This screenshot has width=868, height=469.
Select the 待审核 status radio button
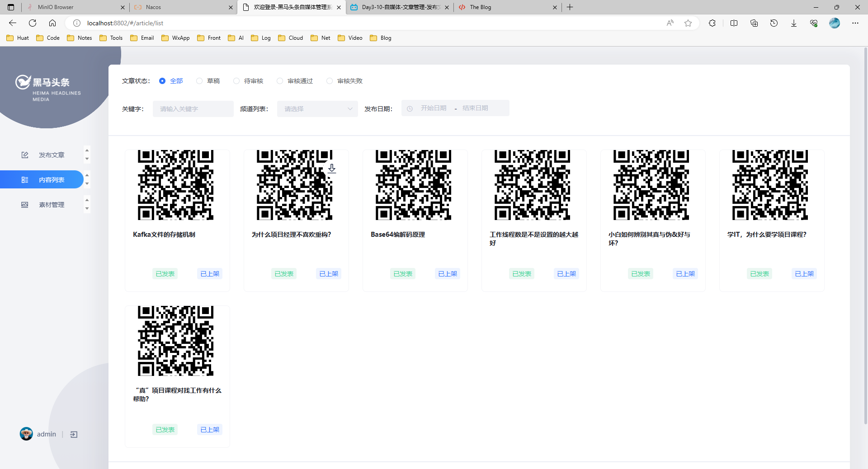[x=236, y=81]
